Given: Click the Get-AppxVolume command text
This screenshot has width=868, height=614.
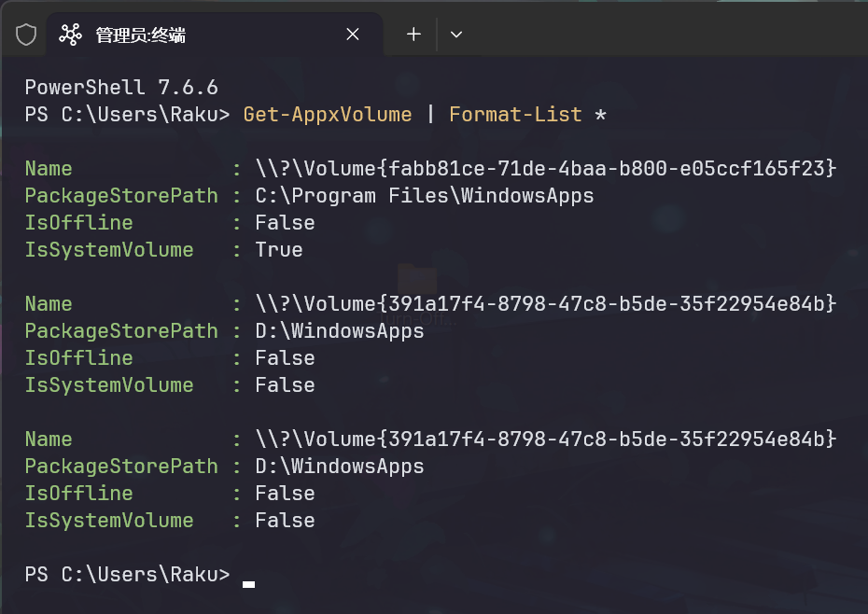Looking at the screenshot, I should point(328,115).
